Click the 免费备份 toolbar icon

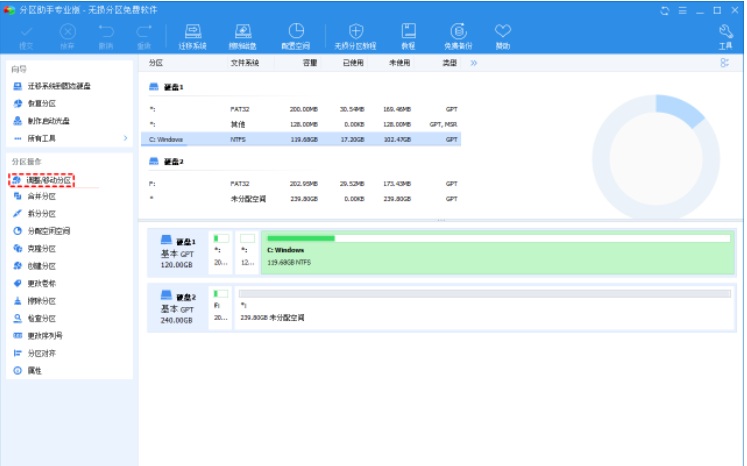[x=458, y=37]
